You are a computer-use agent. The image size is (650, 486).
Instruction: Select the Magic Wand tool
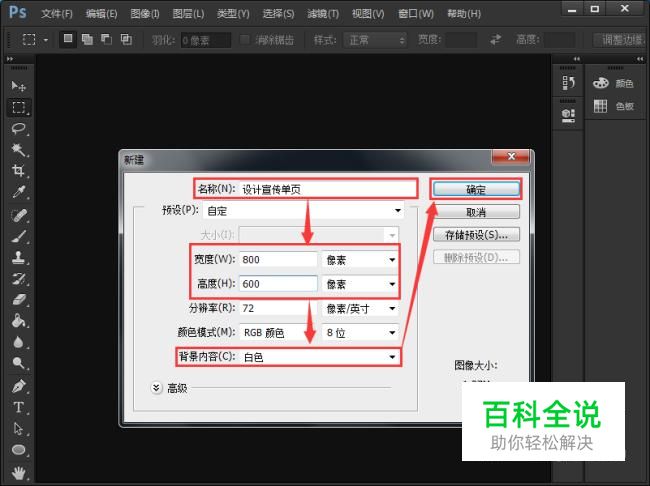pos(18,149)
